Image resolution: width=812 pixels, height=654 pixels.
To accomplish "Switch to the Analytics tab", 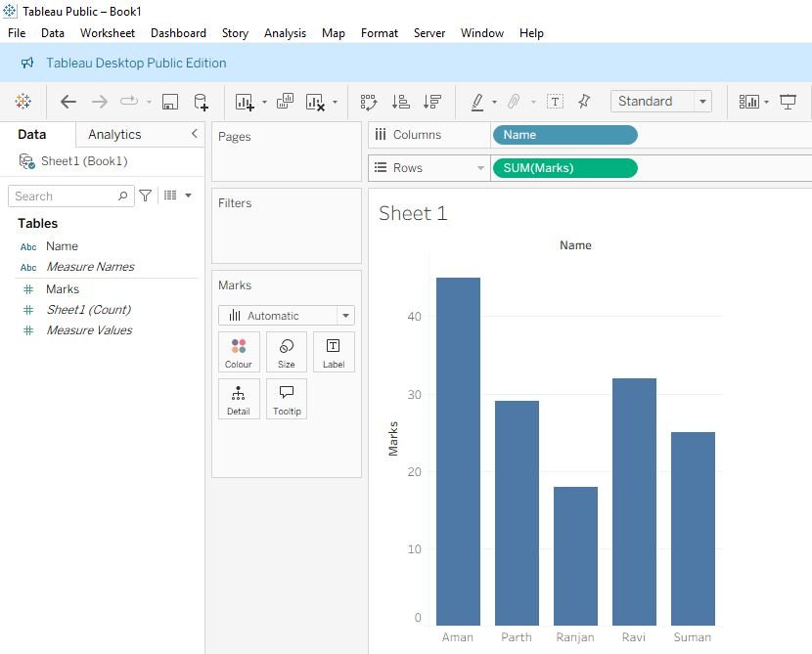I will 114,135.
